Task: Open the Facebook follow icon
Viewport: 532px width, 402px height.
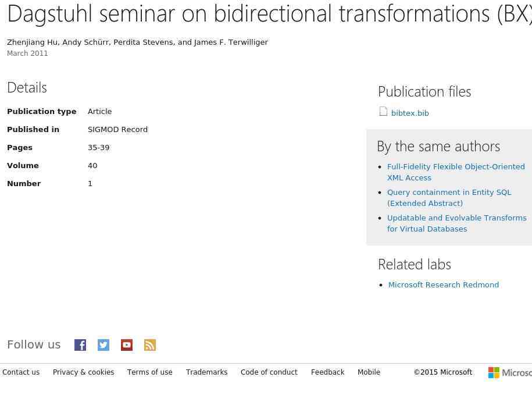Action: pos(80,345)
